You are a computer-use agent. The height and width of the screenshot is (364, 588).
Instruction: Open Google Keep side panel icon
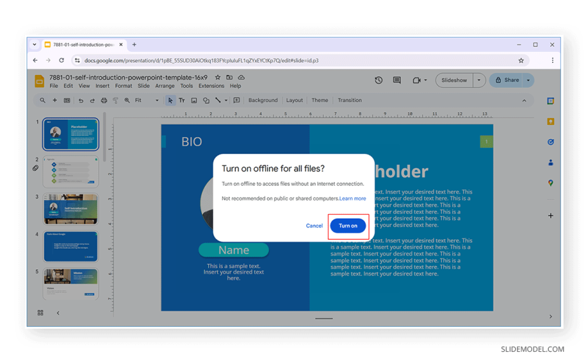551,122
